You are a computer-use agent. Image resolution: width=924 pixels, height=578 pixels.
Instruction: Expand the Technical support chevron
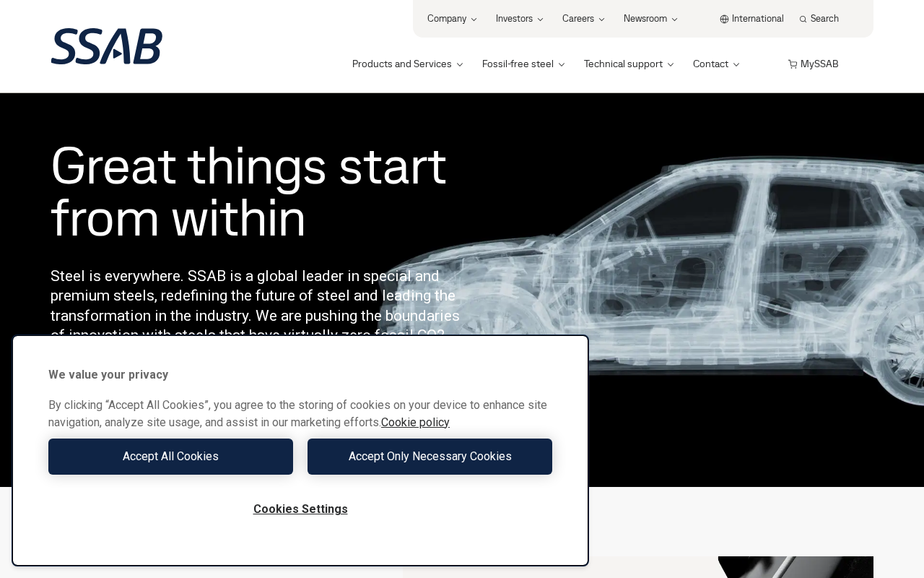(x=670, y=64)
